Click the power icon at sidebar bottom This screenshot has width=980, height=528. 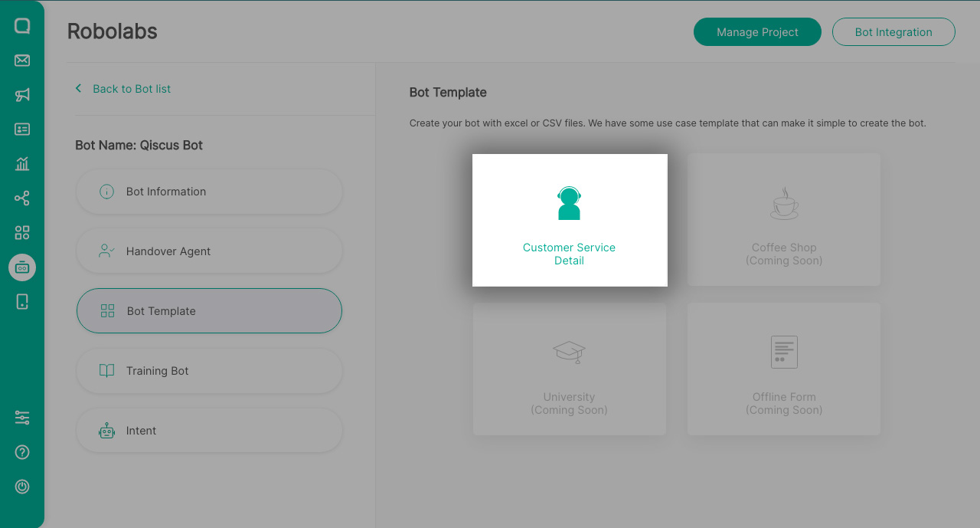21,487
